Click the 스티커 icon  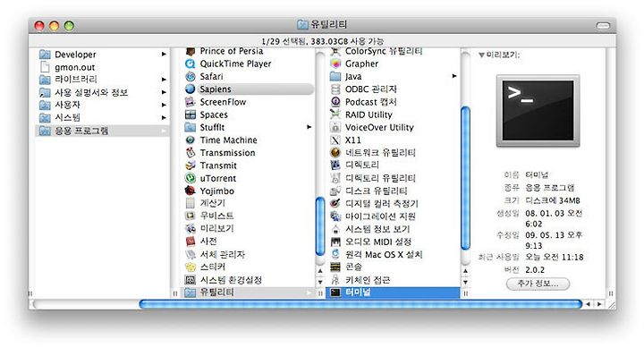190,267
